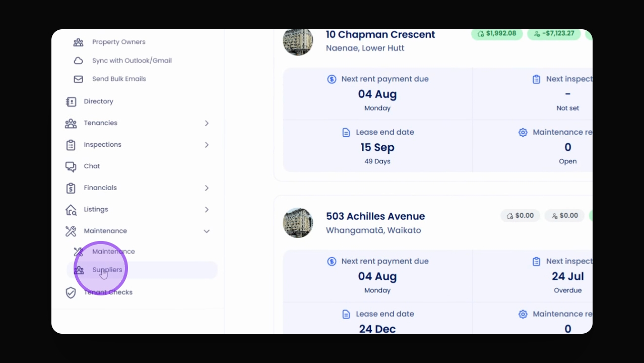Click the Inspections clipboard icon
644x363 pixels.
coord(71,145)
